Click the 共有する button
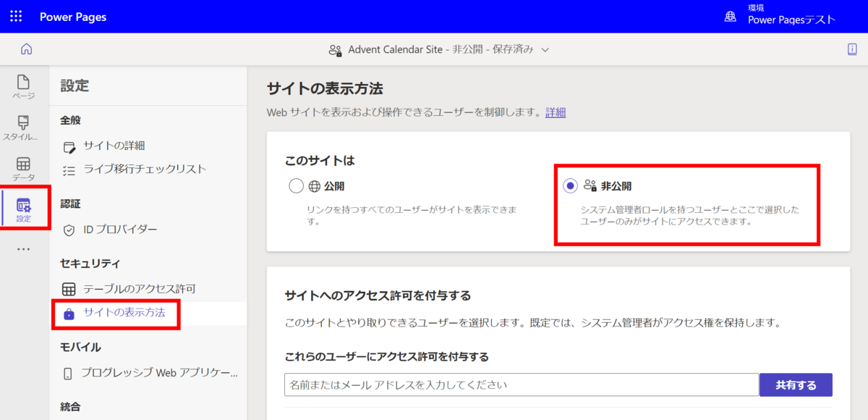 pyautogui.click(x=796, y=385)
